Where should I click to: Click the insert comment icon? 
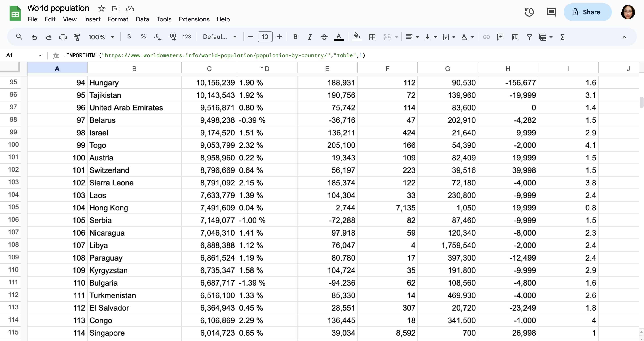pos(501,37)
